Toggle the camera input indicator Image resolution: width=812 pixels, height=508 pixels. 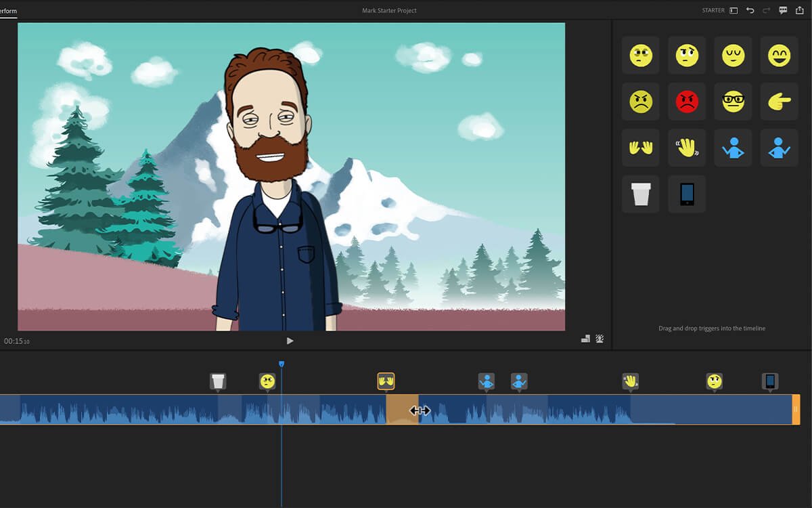tap(599, 339)
